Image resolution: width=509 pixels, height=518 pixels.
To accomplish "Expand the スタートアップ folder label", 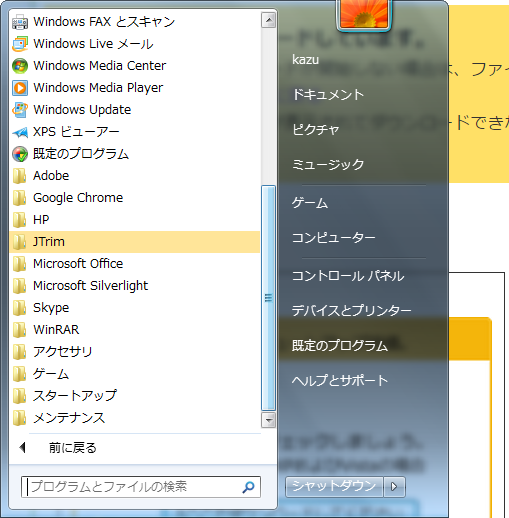I will (x=75, y=396).
